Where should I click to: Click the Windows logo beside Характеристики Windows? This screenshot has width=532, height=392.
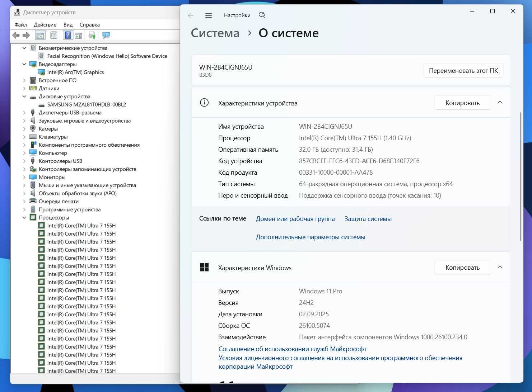tap(204, 267)
